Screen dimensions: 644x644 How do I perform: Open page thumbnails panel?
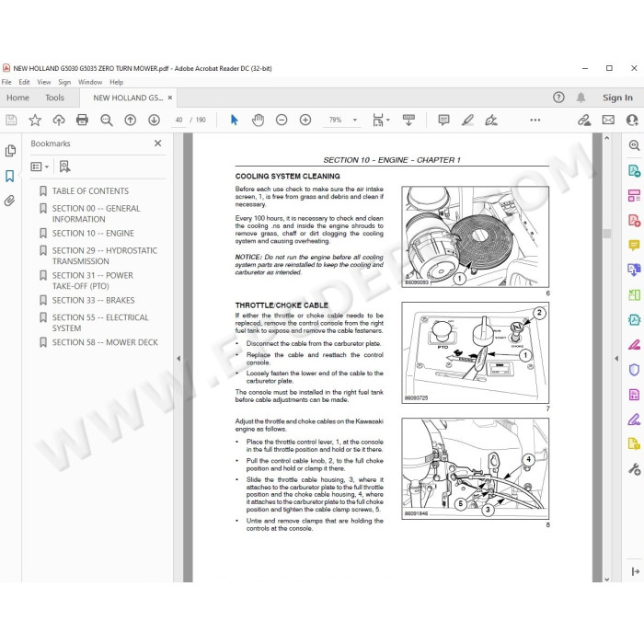tap(10, 151)
